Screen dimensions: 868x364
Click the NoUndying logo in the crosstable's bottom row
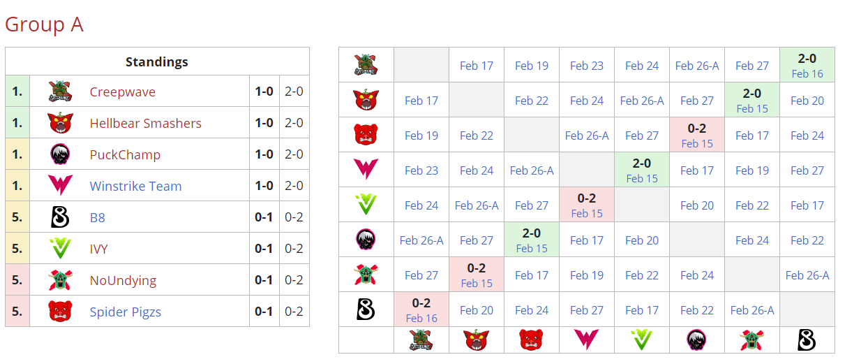(x=752, y=340)
